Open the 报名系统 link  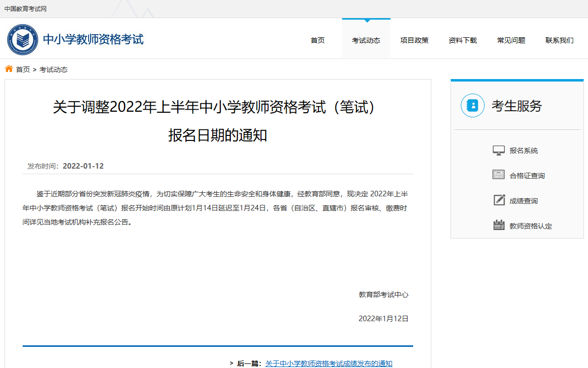click(x=524, y=151)
